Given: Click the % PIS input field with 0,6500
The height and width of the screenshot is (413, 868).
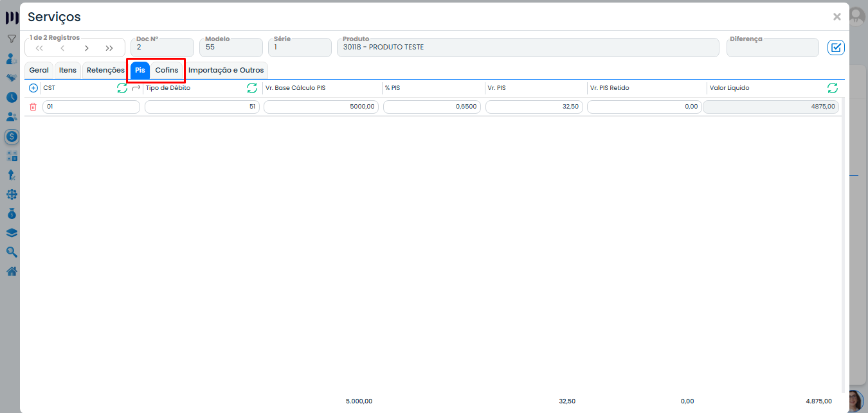Looking at the screenshot, I should [x=432, y=107].
